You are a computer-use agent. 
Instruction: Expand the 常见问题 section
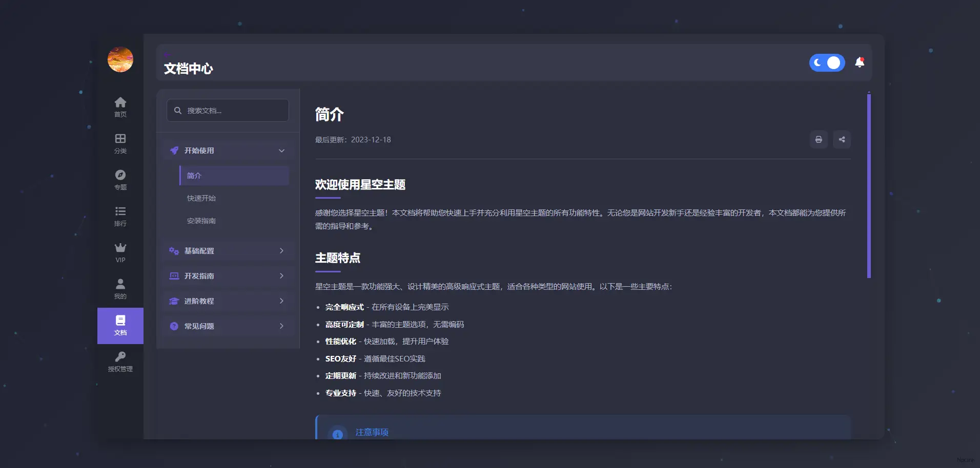[x=228, y=326]
